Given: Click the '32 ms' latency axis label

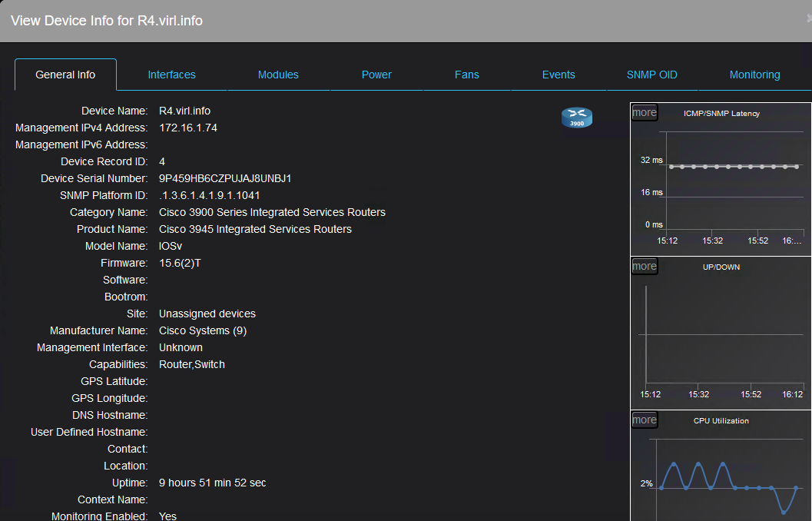Looking at the screenshot, I should point(651,160).
